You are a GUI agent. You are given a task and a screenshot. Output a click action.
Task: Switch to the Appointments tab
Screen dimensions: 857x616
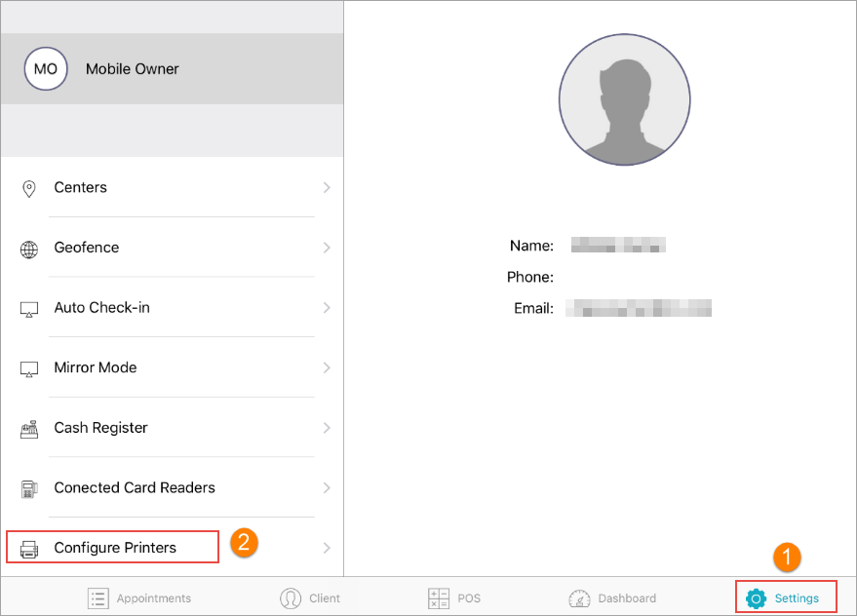(139, 598)
